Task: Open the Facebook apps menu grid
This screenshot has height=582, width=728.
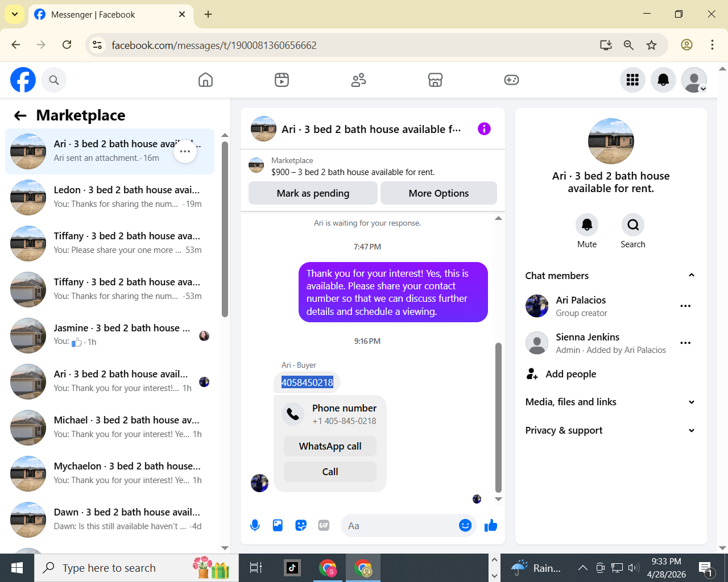Action: tap(632, 80)
